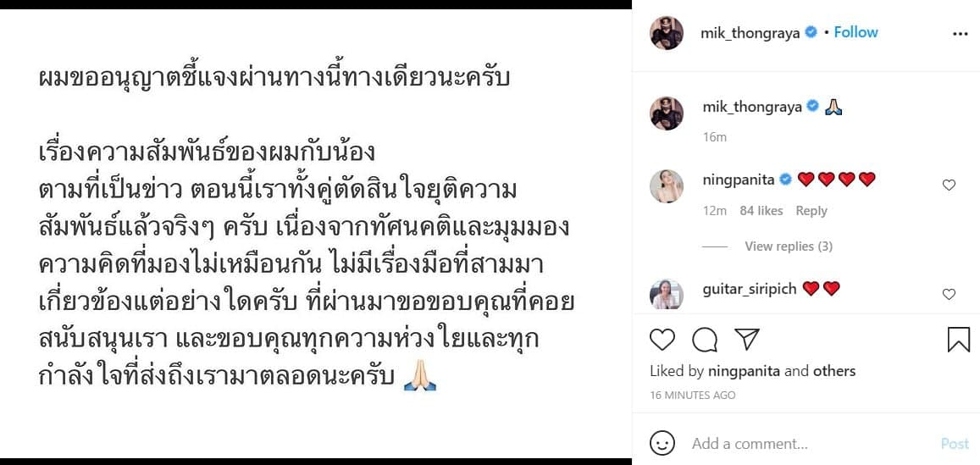Open 'others' list in Liked by
980x465 pixels.
pyautogui.click(x=833, y=371)
